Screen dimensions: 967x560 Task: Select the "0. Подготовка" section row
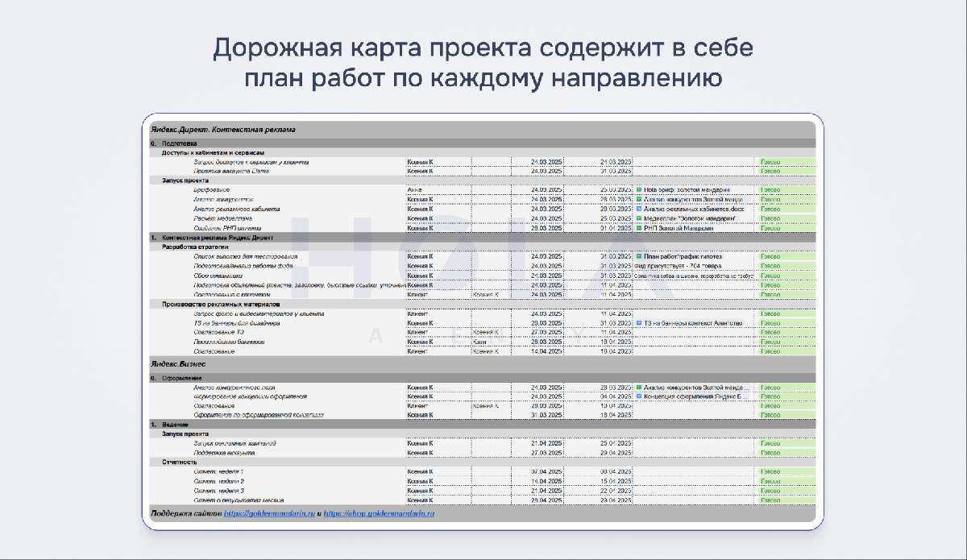(483, 143)
